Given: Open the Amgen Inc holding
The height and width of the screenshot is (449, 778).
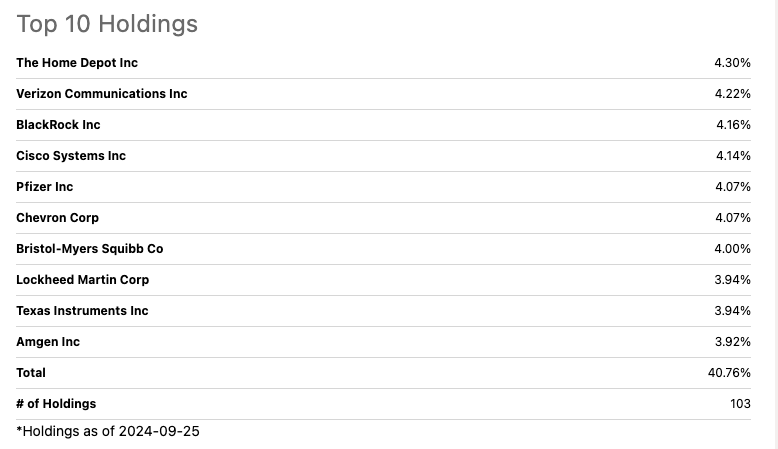Looking at the screenshot, I should (x=48, y=342).
